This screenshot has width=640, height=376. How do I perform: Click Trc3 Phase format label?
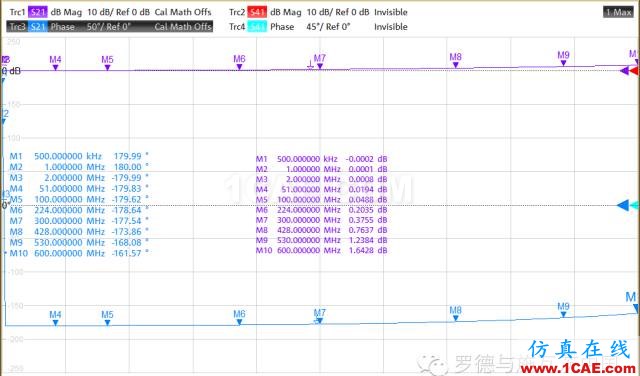pos(62,27)
